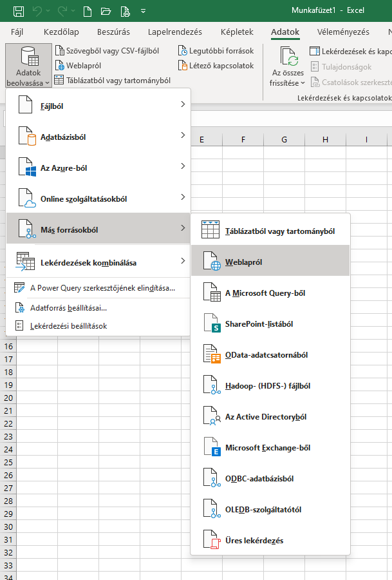Select the Más forrásokból menu item
392x580 pixels.
(98, 229)
